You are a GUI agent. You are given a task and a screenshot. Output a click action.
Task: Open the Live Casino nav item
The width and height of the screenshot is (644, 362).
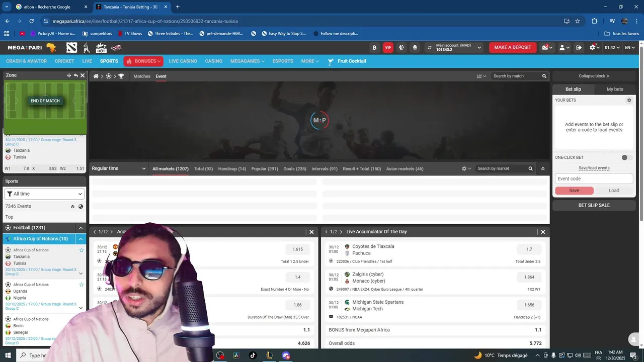coord(183,61)
